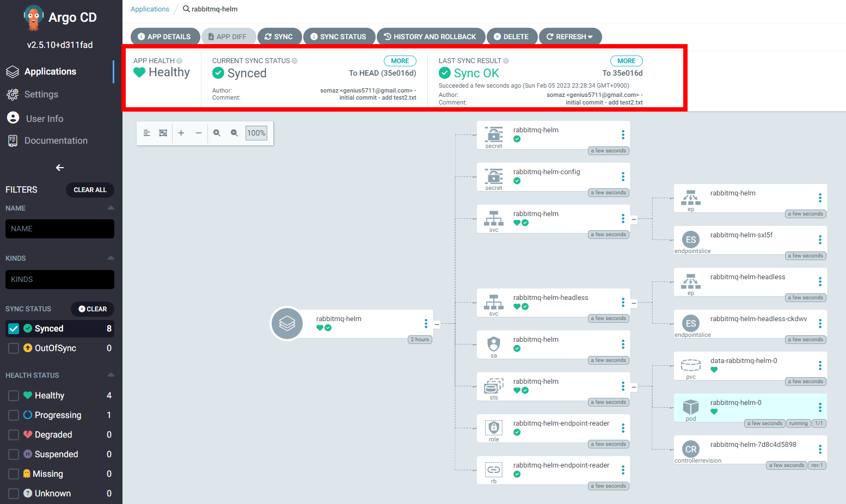
Task: Zoom in on the resource tree
Action: 217,133
